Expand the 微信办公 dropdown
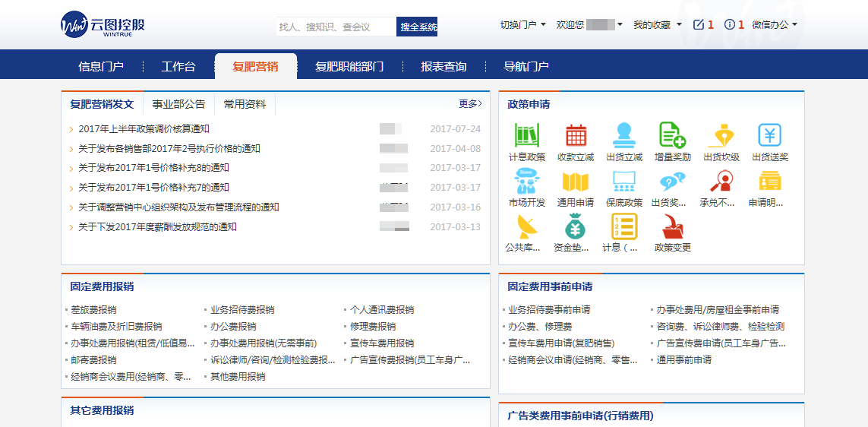This screenshot has height=427, width=868. [774, 25]
